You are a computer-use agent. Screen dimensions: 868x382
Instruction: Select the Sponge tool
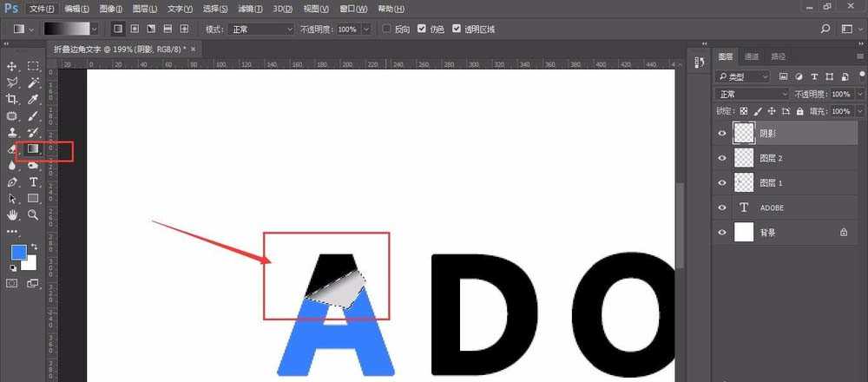pos(33,165)
